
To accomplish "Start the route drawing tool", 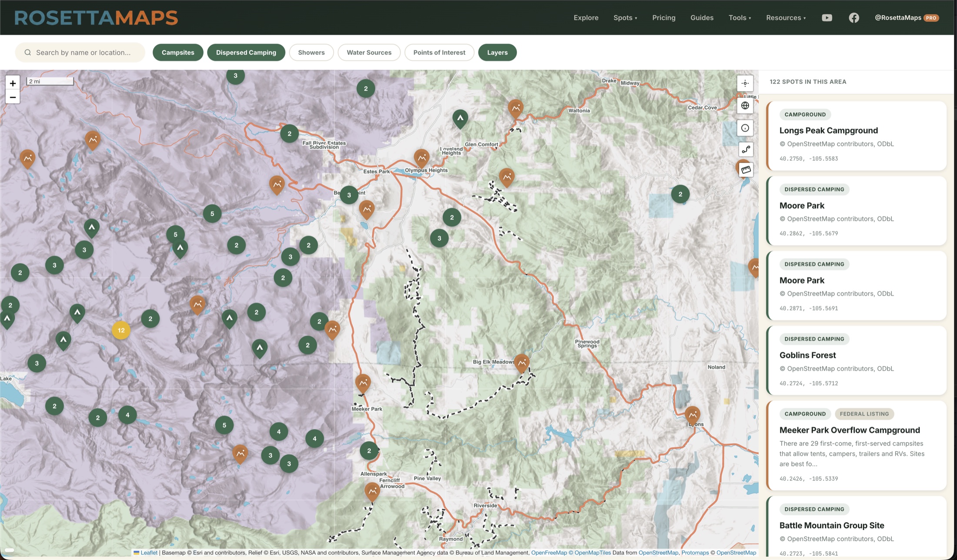I will tap(746, 150).
